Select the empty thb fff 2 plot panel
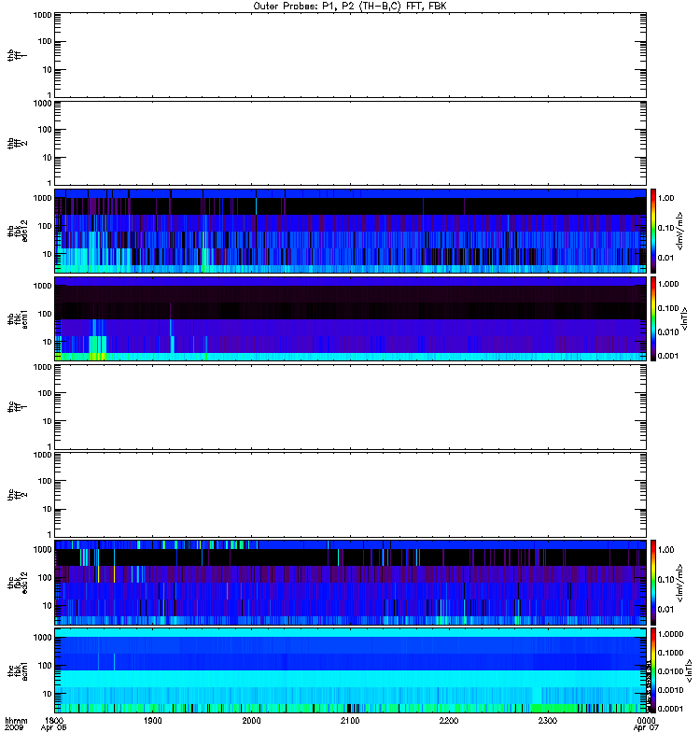This screenshot has width=700, height=747. pos(350,143)
